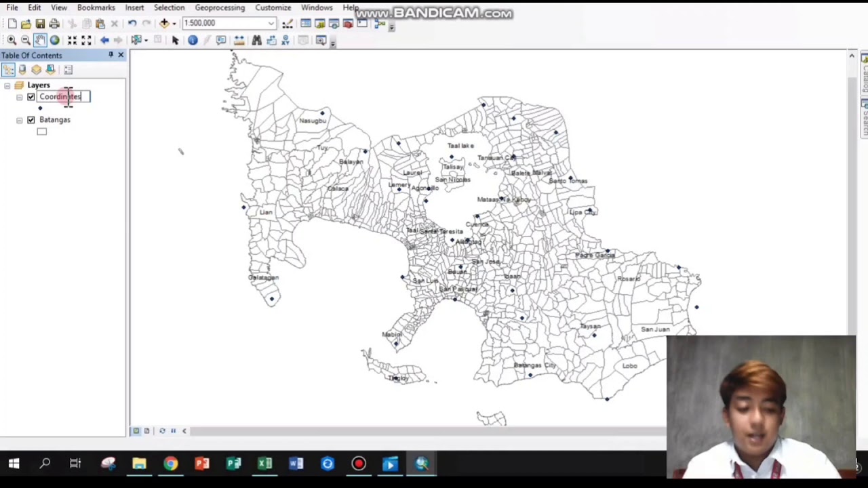Viewport: 868px width, 488px height.
Task: Select the Zoom In tool
Action: pos(12,40)
